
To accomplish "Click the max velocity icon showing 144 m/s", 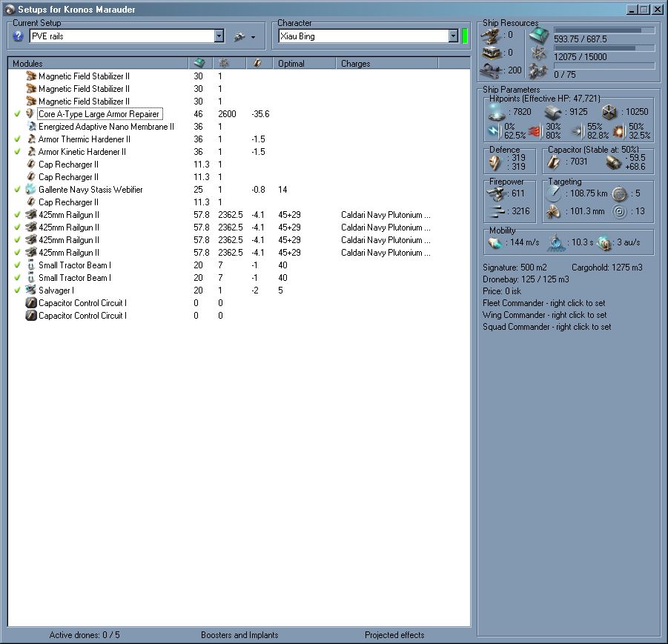I will point(495,243).
